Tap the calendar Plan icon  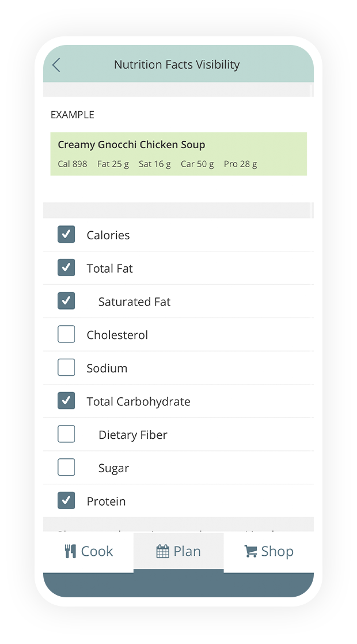(x=163, y=552)
